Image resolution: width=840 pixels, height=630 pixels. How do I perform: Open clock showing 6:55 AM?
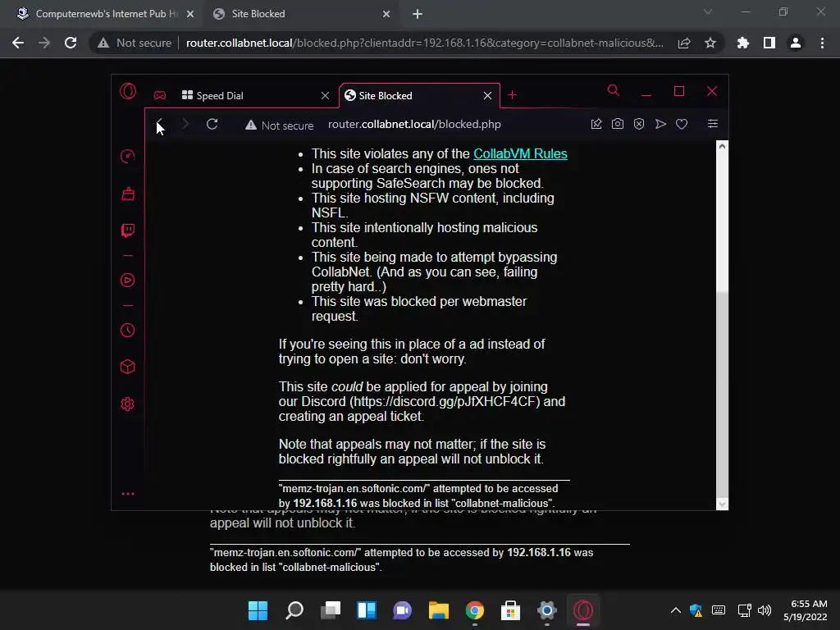[x=806, y=610]
